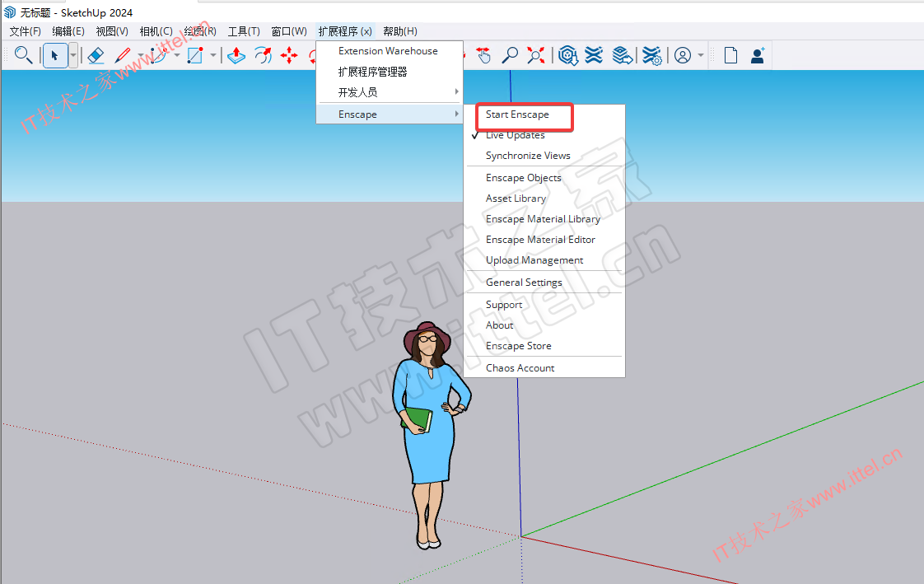Click the user account profile icon
924x584 pixels.
683,55
